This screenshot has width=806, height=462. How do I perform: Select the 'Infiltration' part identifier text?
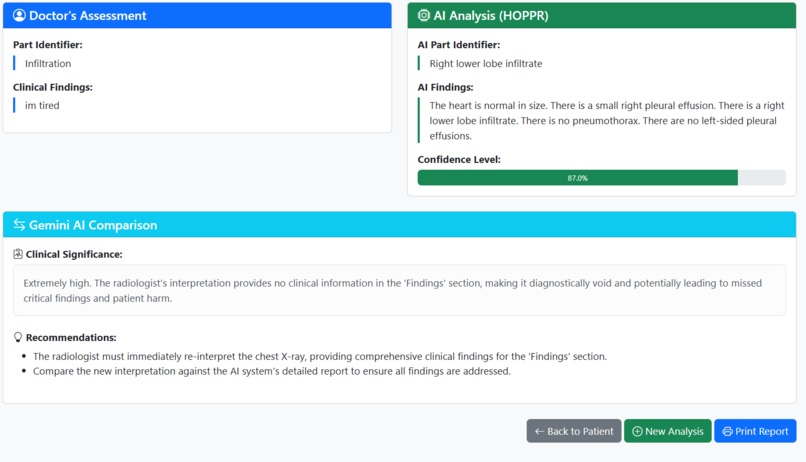tap(48, 64)
